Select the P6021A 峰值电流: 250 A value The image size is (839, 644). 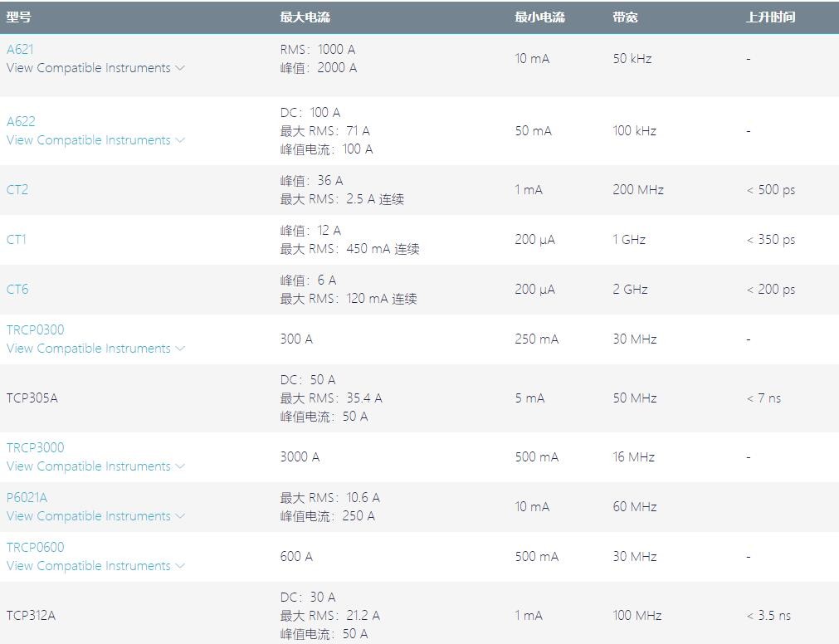pyautogui.click(x=328, y=516)
